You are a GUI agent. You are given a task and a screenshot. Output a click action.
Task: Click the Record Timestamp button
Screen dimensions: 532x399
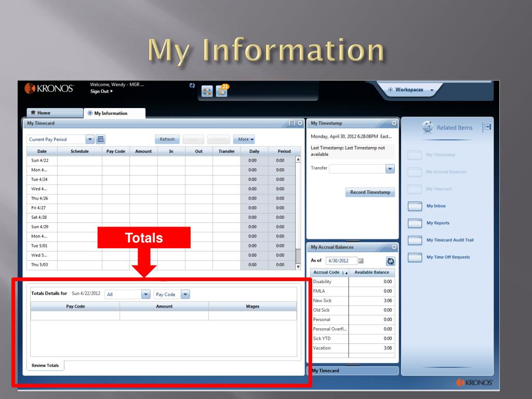click(370, 192)
